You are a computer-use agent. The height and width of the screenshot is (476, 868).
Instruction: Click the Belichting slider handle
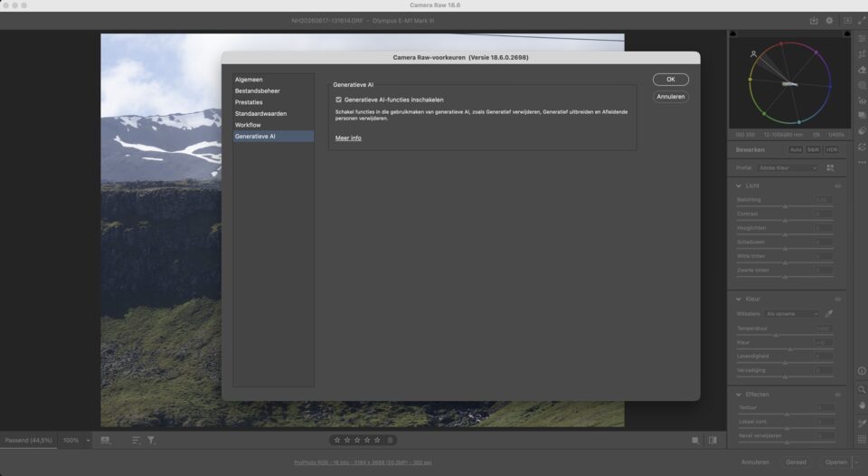point(785,206)
